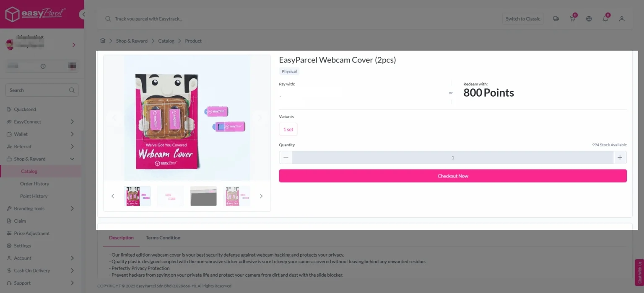Select the third product thumbnail
Screen dimensions: 644x293
(203, 196)
